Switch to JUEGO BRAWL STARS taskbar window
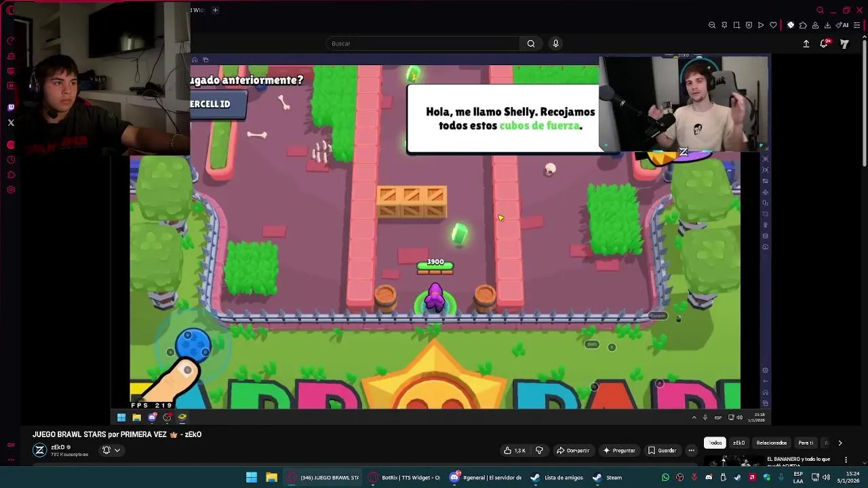 click(x=323, y=477)
